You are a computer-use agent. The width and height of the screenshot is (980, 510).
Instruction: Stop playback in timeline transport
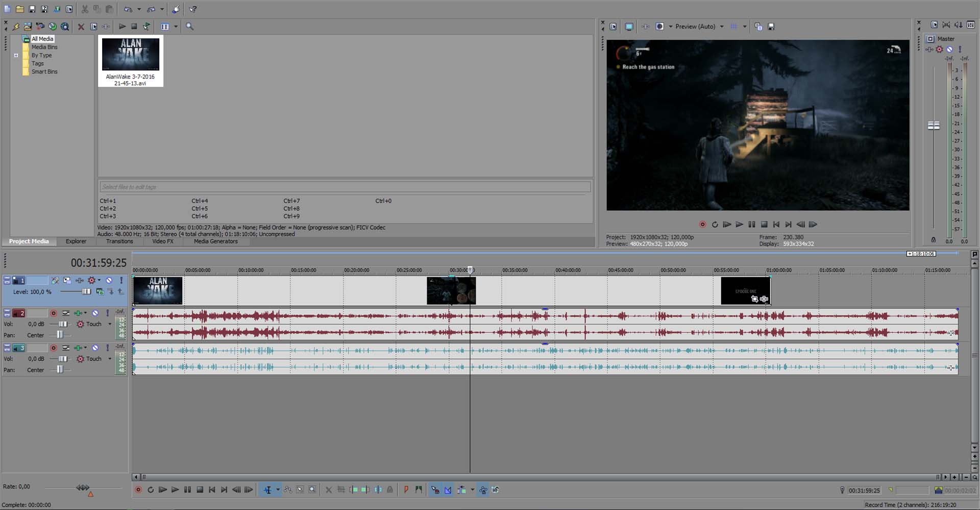[x=200, y=490]
